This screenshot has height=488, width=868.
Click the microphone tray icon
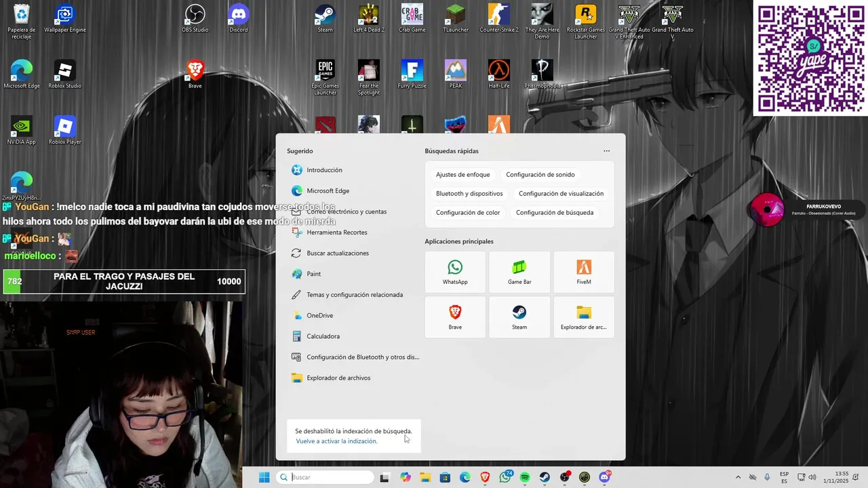(x=767, y=477)
